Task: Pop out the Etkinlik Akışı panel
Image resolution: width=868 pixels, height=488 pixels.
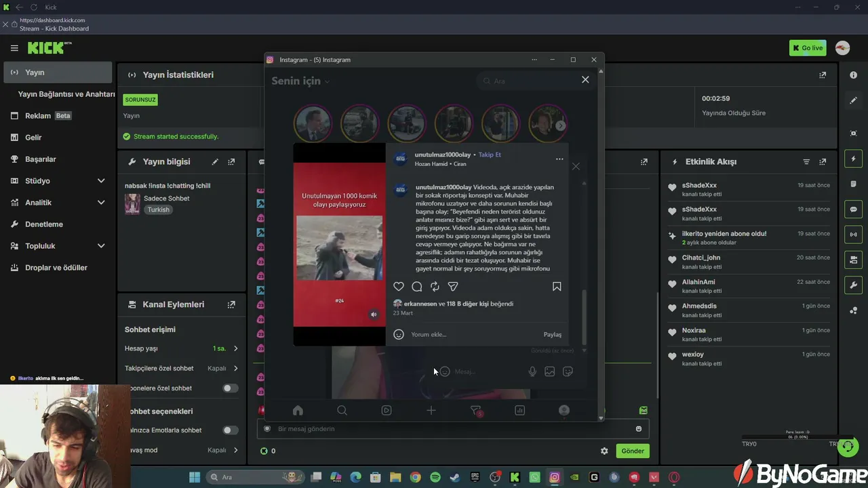Action: [823, 162]
